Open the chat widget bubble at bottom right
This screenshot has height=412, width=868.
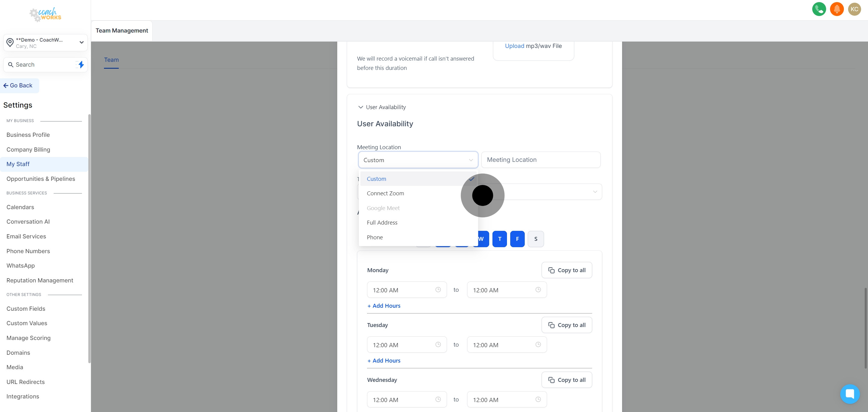coord(850,394)
